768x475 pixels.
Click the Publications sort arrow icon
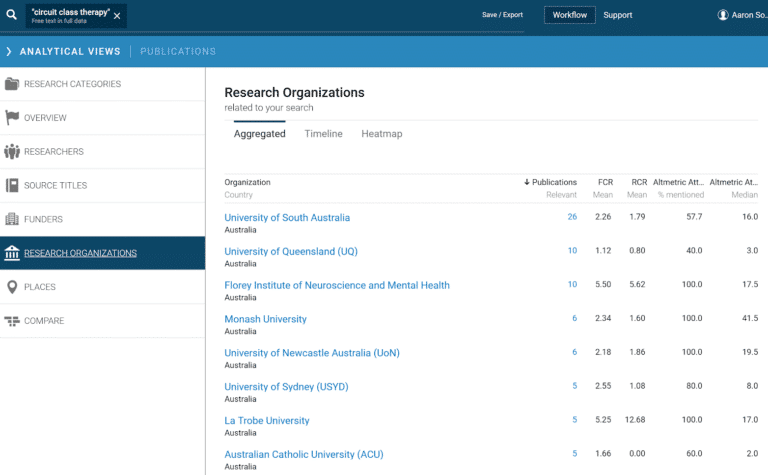tap(527, 182)
